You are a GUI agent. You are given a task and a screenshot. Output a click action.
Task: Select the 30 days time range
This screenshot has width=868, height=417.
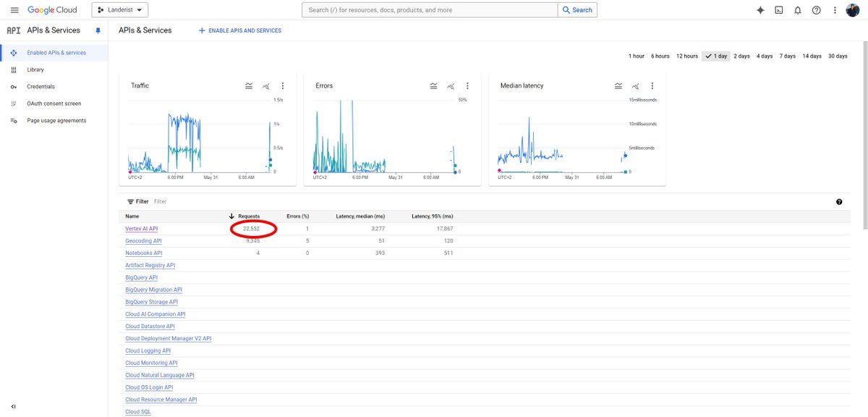[838, 56]
